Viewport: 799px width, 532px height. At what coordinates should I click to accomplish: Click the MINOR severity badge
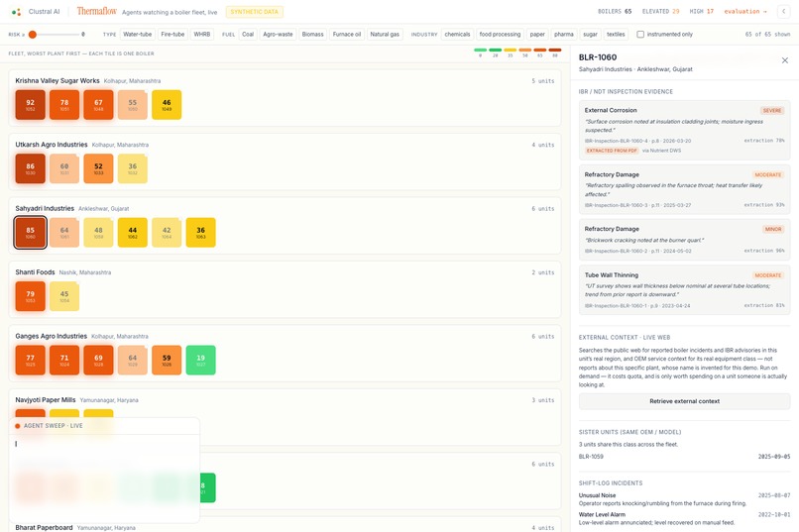click(x=773, y=229)
